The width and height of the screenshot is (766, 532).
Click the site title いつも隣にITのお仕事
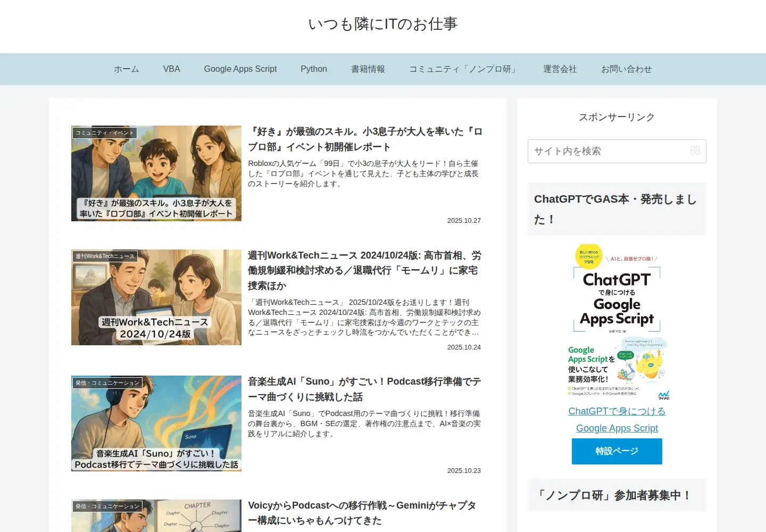[383, 24]
